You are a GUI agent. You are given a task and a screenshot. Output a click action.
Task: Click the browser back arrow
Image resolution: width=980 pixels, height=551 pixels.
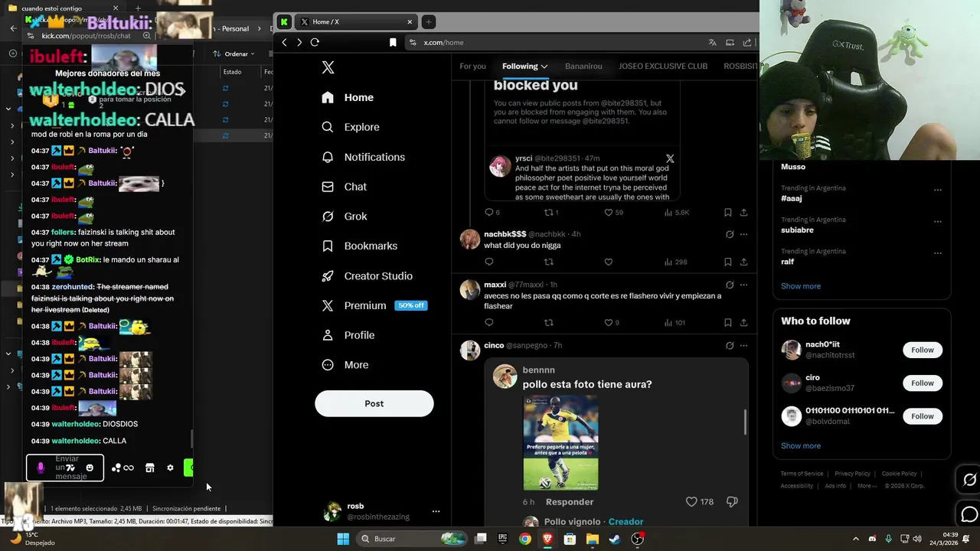tap(284, 42)
